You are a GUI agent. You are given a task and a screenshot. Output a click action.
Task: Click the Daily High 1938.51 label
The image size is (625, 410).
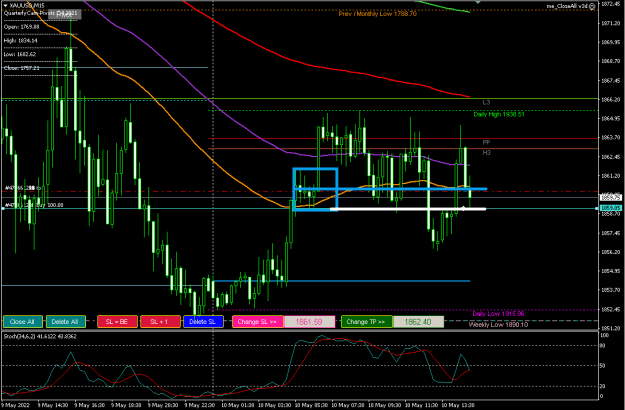pos(499,114)
